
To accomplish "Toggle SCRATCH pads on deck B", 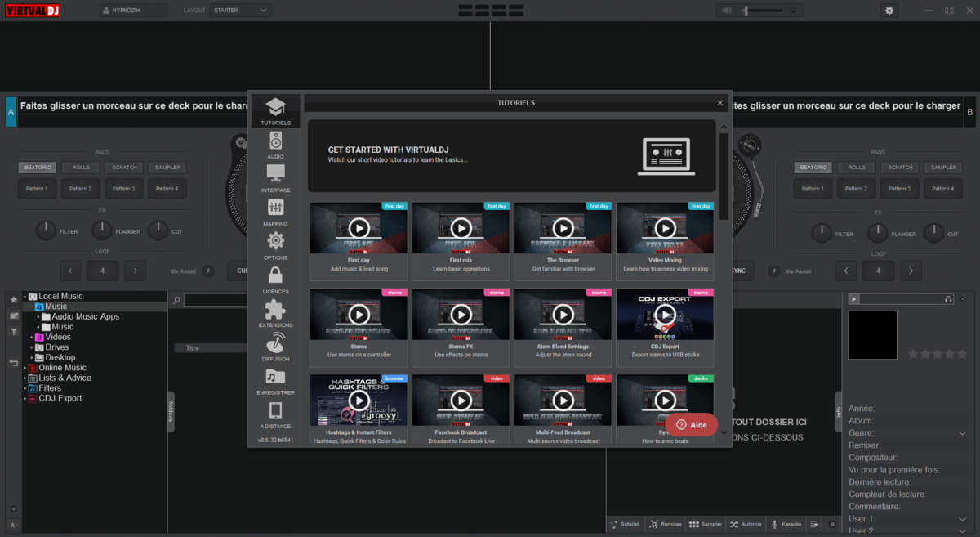I will click(x=900, y=168).
